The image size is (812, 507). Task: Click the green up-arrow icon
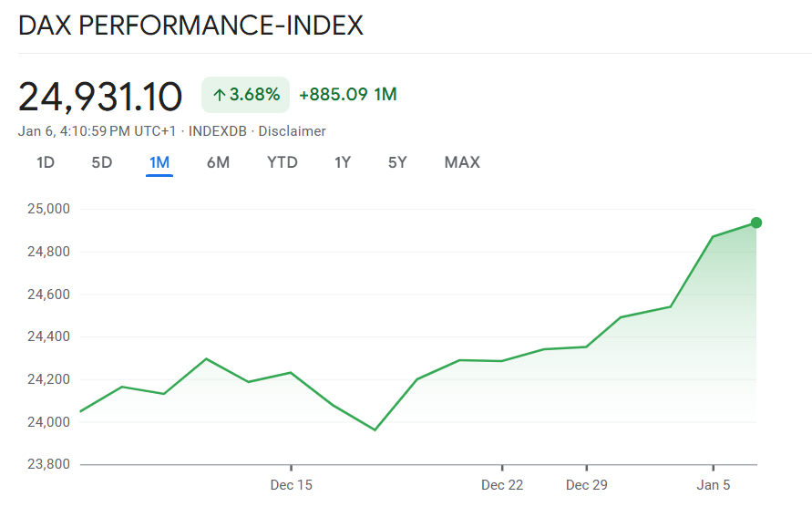point(219,95)
